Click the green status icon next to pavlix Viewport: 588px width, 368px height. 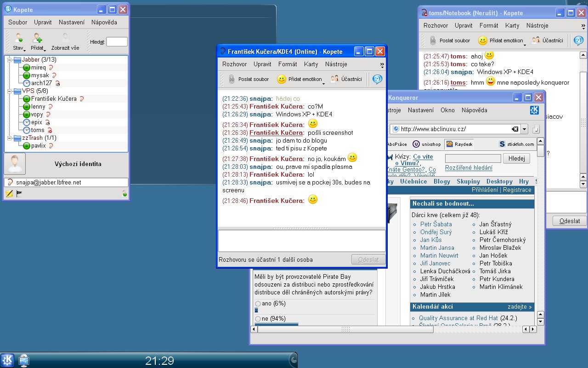tap(27, 146)
